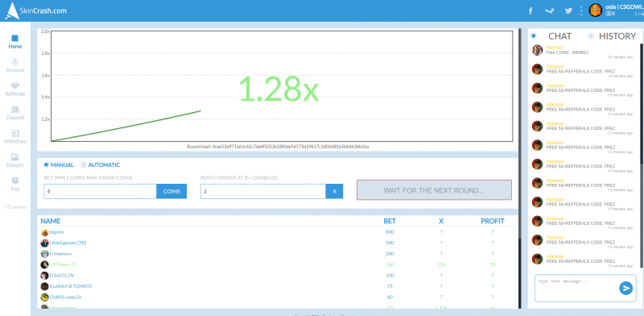Click the 500 bet value for UfukEgemen
Image resolution: width=644 pixels, height=316 pixels.
pyautogui.click(x=390, y=243)
